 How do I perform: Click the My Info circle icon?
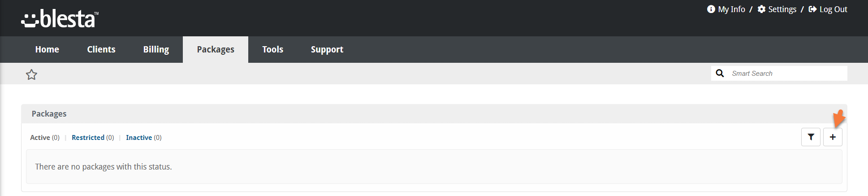(711, 9)
